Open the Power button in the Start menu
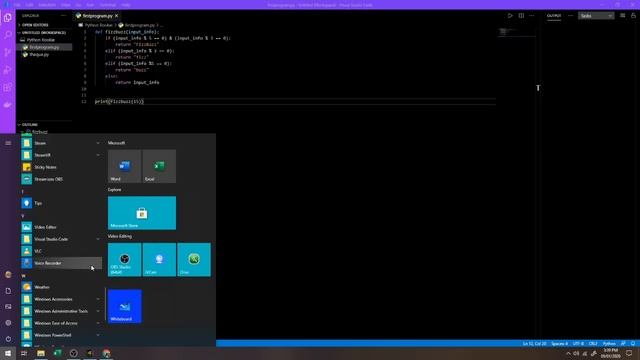The image size is (640, 360). point(8,339)
